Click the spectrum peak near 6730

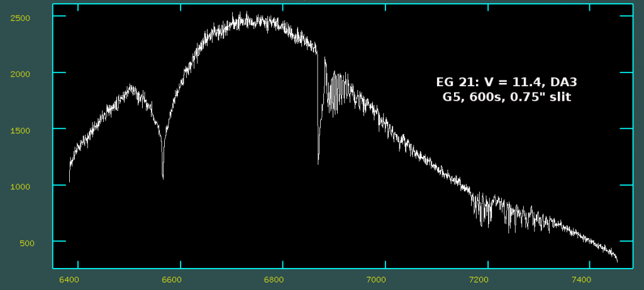coord(247,18)
